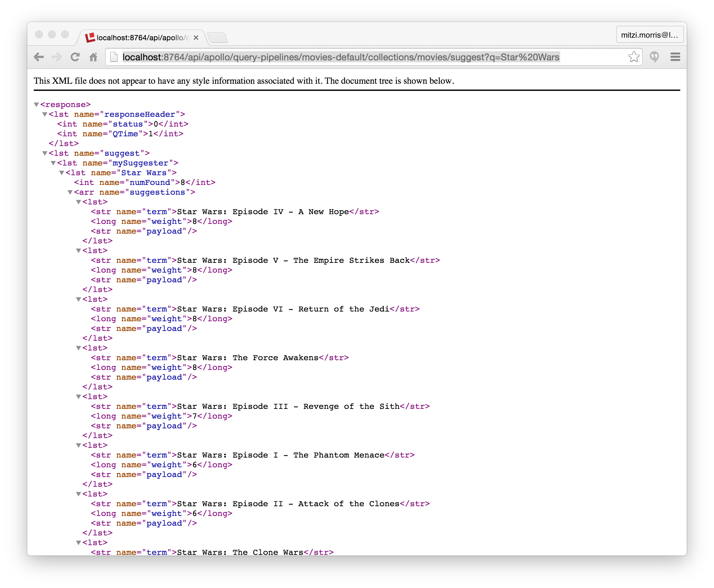Click the XML no style information notice
714x588 pixels.
[x=244, y=81]
